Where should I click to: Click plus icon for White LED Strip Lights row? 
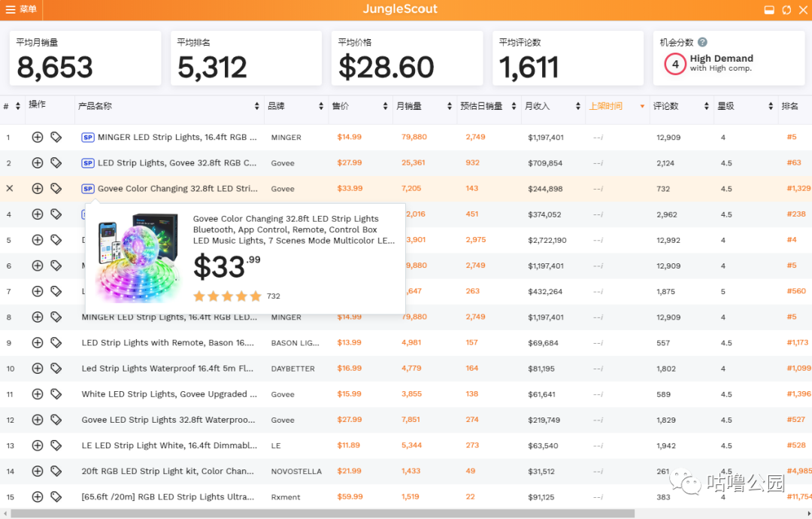pos(38,394)
